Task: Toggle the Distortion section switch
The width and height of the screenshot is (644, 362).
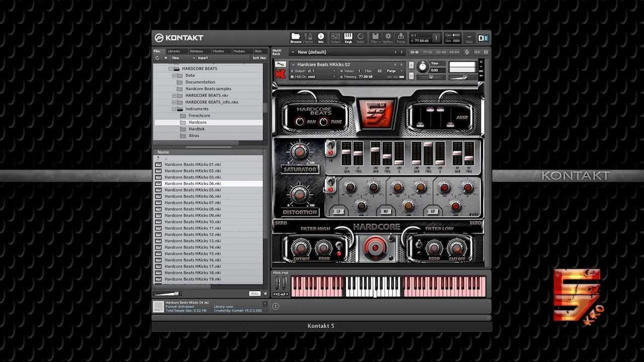Action: [x=331, y=185]
